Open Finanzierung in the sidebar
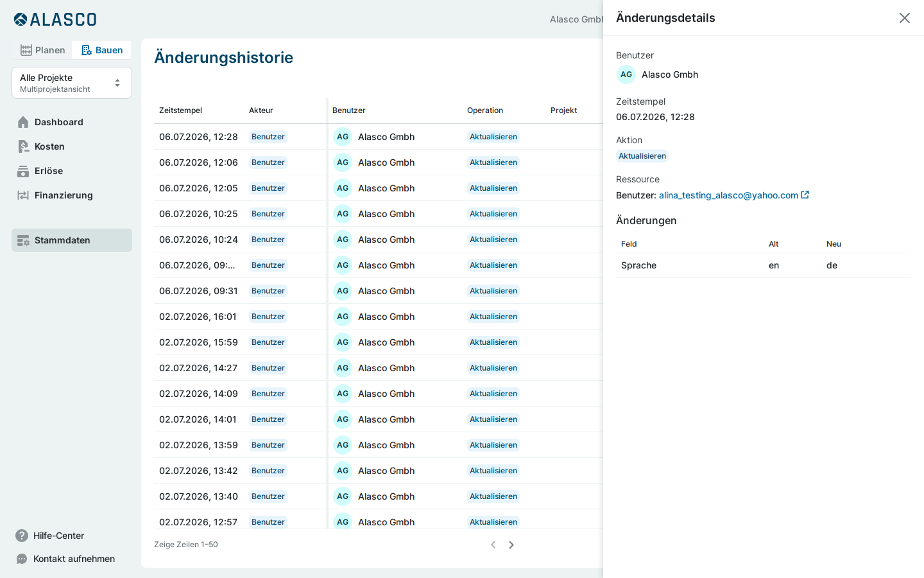This screenshot has width=924, height=578. click(72, 195)
